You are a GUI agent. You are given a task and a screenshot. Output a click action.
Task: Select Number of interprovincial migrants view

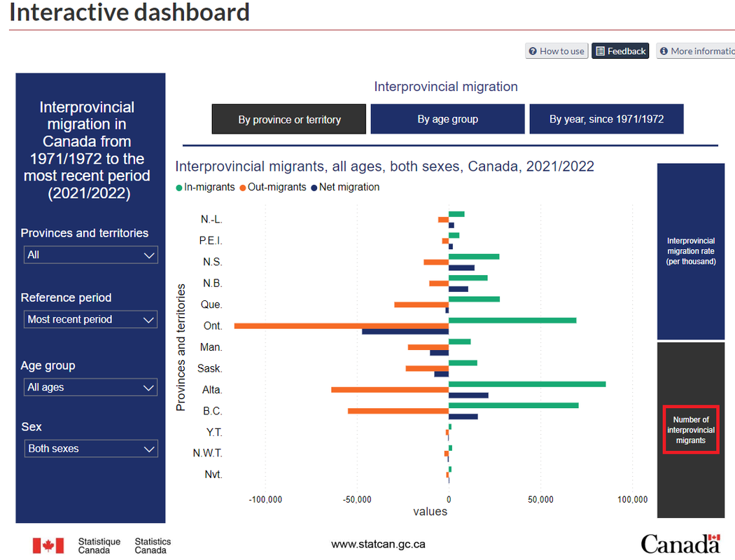[690, 430]
